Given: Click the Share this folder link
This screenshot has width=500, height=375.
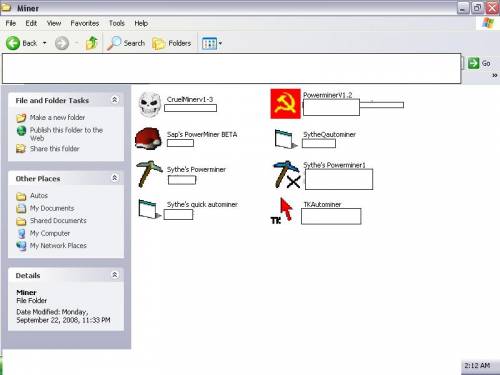Looking at the screenshot, I should click(x=55, y=149).
